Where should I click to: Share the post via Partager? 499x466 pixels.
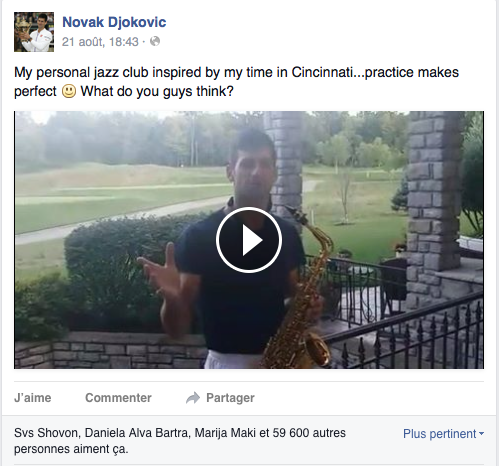[230, 398]
